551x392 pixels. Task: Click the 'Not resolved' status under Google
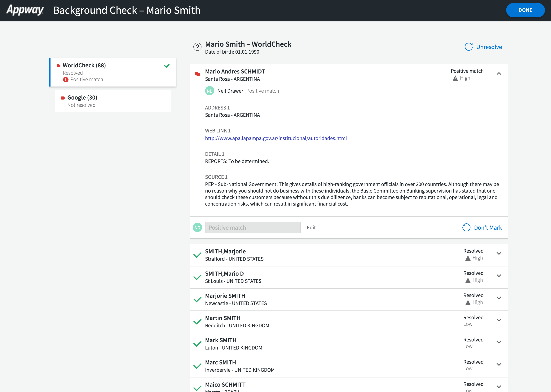click(x=81, y=105)
